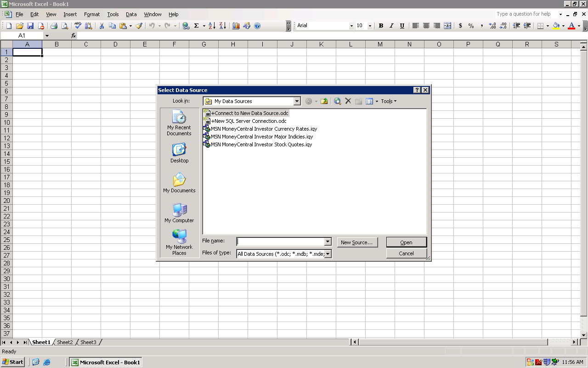Screen dimensions: 588x368
Task: Click the Insert Hyperlink icon
Action: pos(186,26)
